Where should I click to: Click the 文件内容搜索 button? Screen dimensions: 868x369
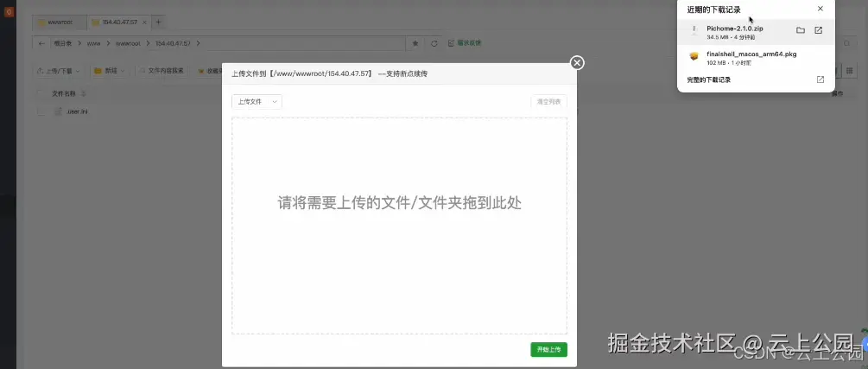(162, 71)
